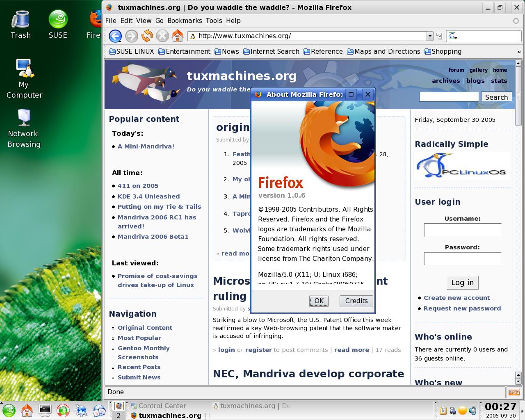Open Reference bookmarks folder

(x=323, y=52)
